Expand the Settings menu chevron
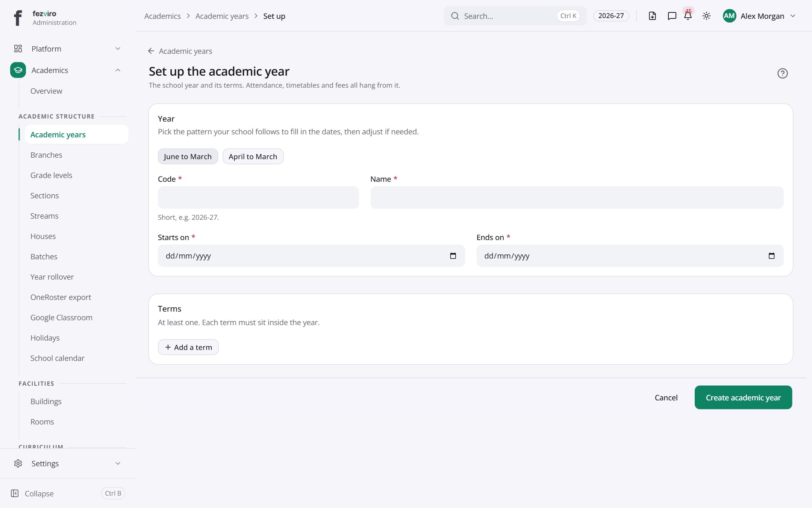This screenshot has width=812, height=508. 118,463
